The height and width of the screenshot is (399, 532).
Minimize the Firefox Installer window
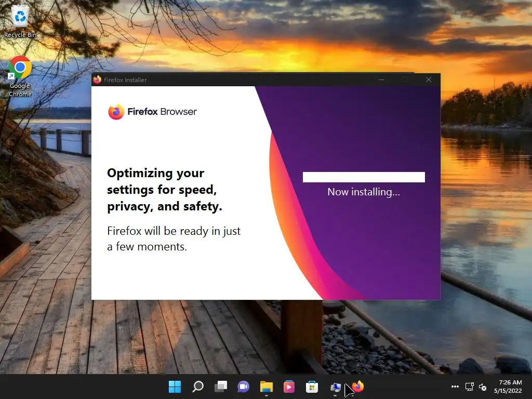click(381, 79)
